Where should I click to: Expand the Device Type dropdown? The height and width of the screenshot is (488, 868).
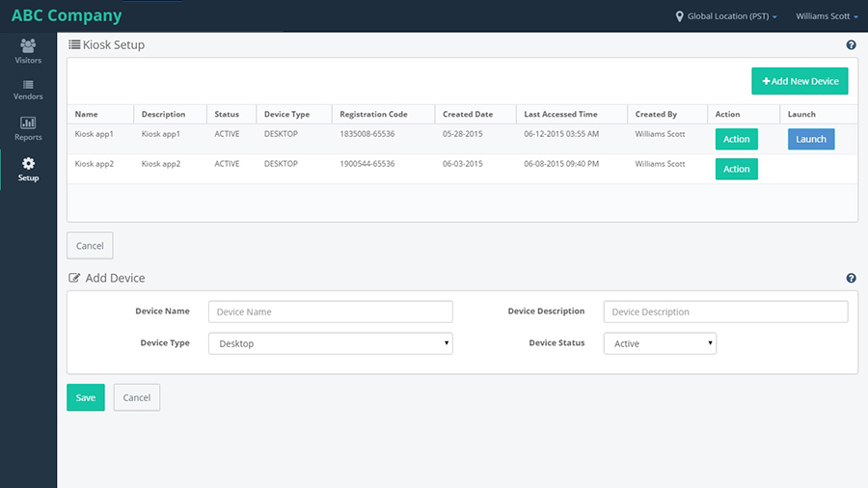[x=331, y=343]
